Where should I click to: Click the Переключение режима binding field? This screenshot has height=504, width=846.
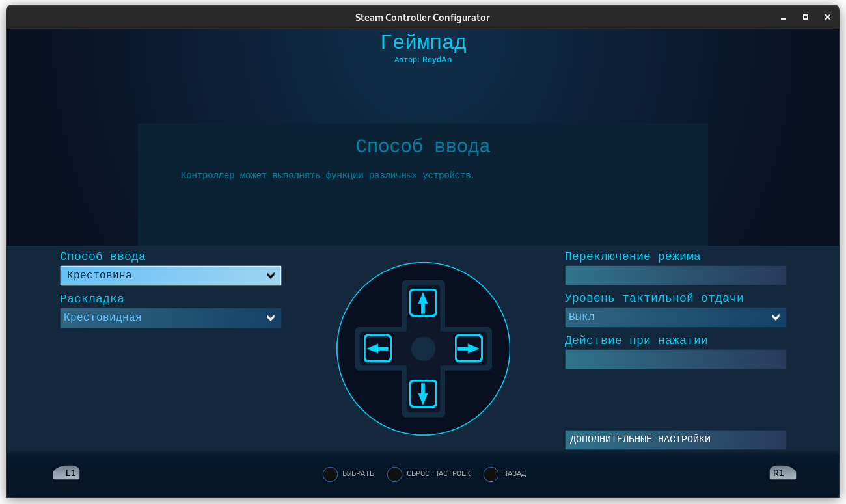675,276
